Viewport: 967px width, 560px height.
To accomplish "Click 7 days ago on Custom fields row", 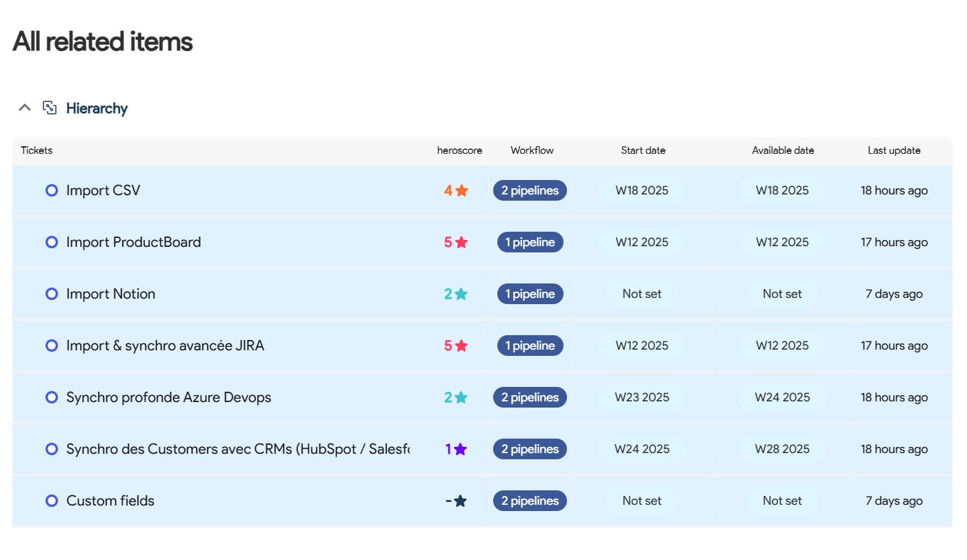I will [x=894, y=501].
